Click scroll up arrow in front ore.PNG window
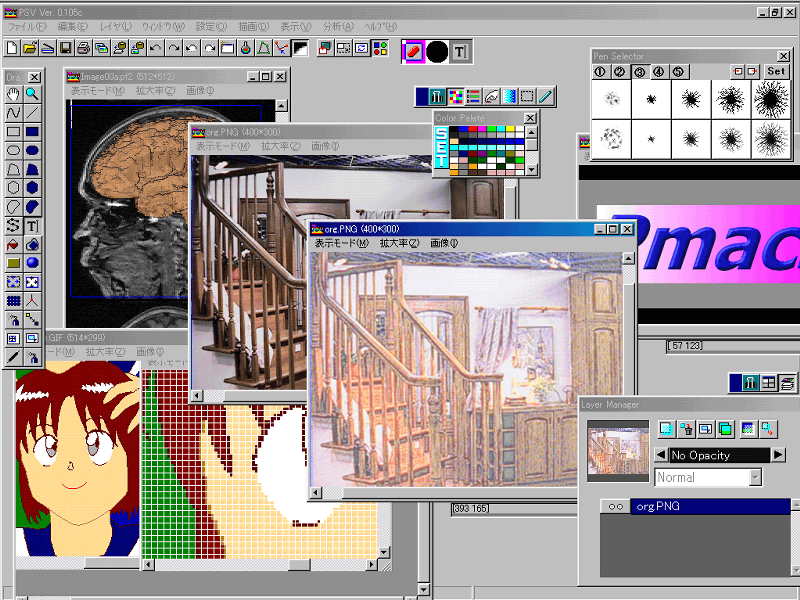 [x=628, y=259]
